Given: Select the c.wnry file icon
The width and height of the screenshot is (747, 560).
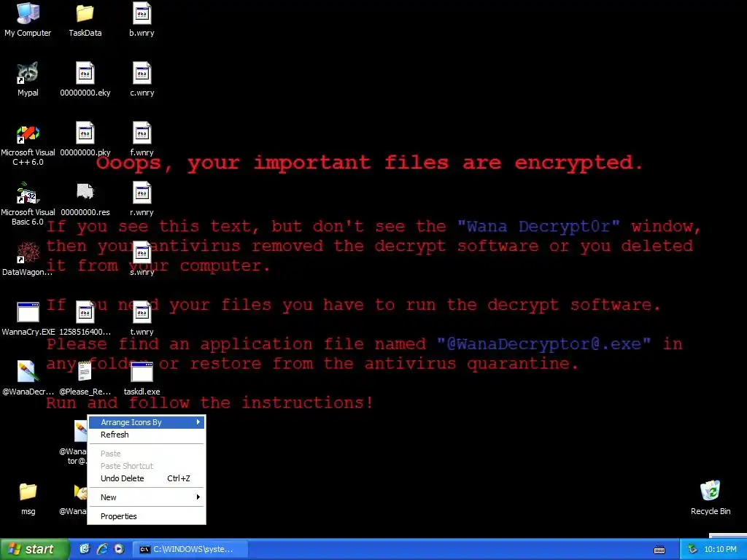Looking at the screenshot, I should (x=142, y=79).
